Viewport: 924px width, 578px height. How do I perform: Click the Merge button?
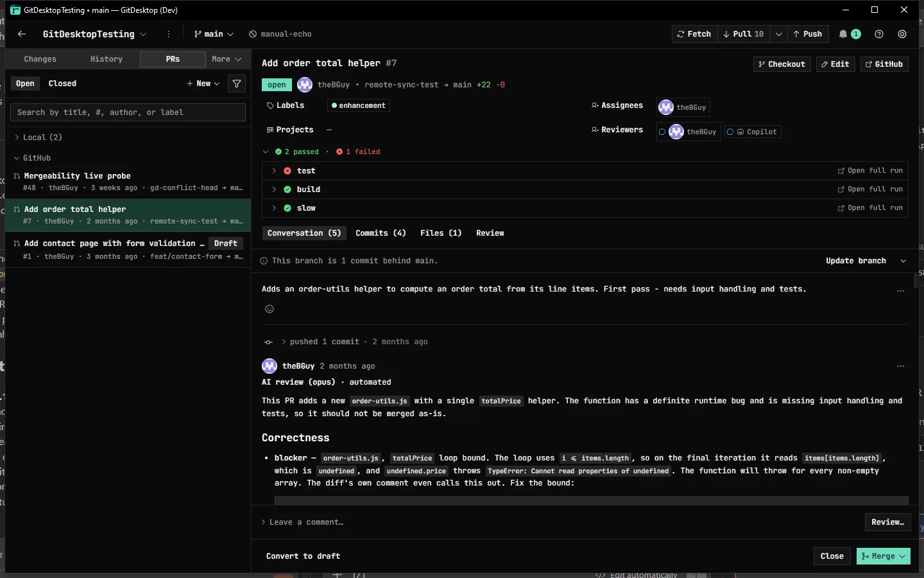coord(884,556)
